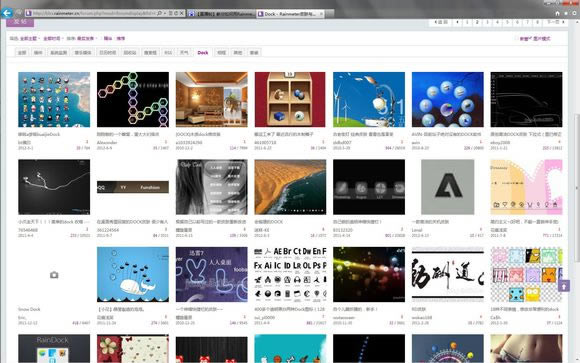Click the home icon in browser toolbar
The height and width of the screenshot is (363, 580).
point(557,13)
